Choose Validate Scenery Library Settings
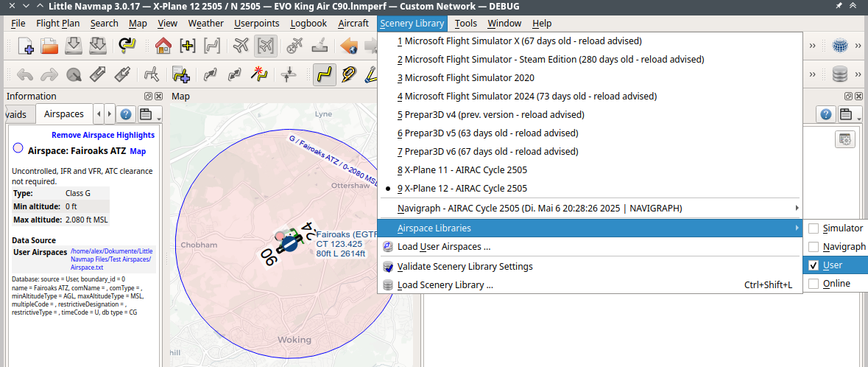Viewport: 868px width, 367px height. (x=589, y=267)
